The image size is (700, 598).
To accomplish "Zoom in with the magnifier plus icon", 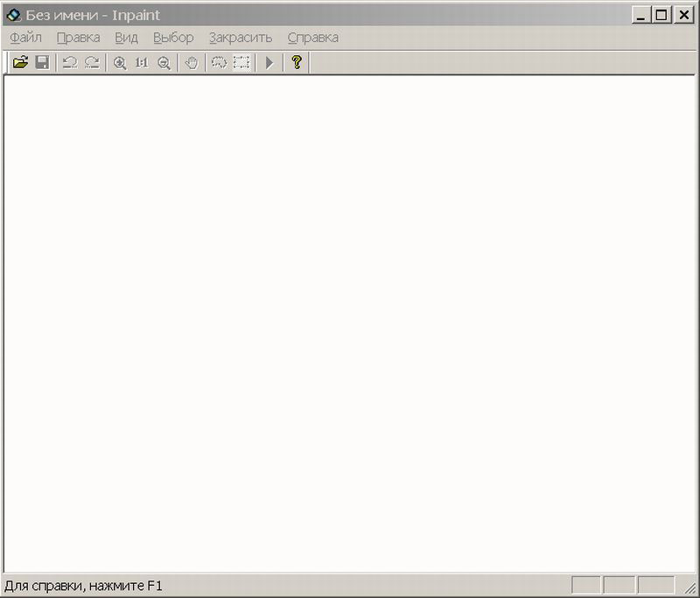I will point(120,63).
